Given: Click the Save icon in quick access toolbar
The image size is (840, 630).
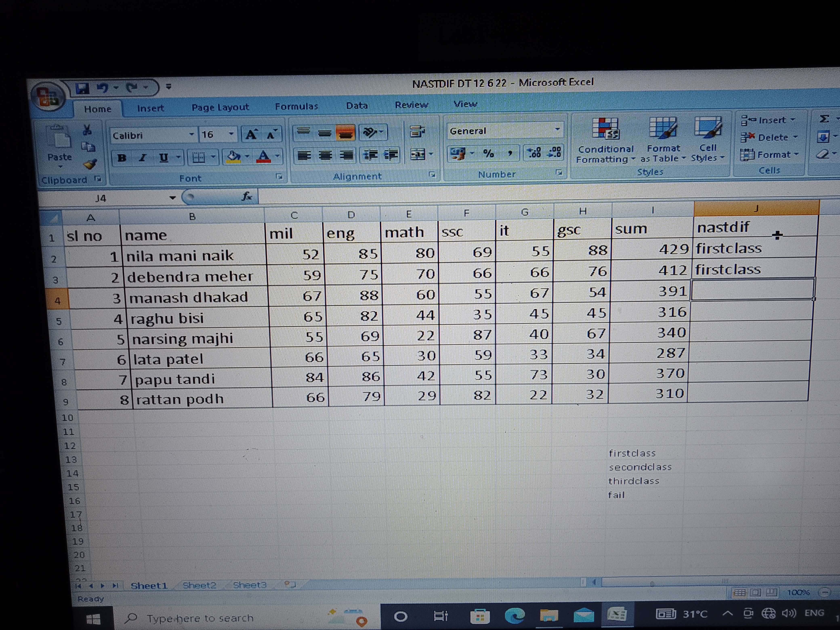Looking at the screenshot, I should pos(82,88).
